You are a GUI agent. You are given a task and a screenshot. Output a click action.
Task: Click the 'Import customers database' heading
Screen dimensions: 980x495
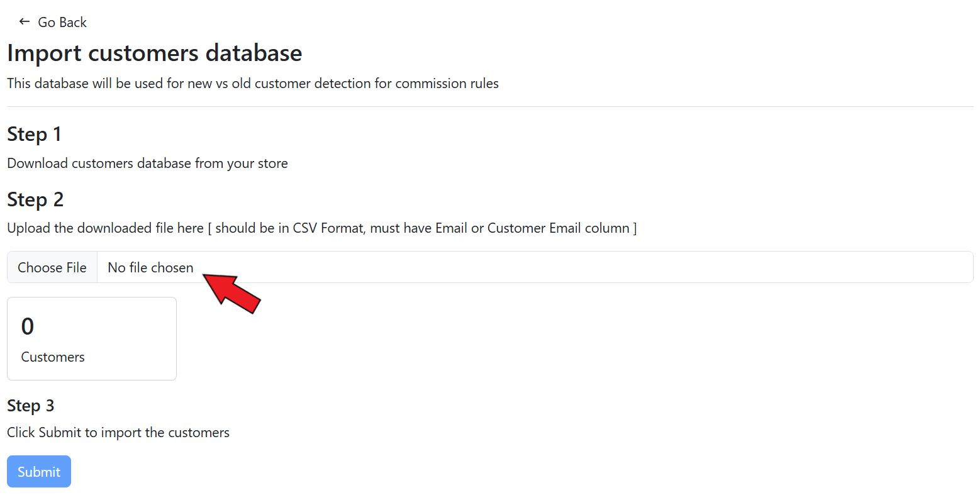click(x=155, y=53)
